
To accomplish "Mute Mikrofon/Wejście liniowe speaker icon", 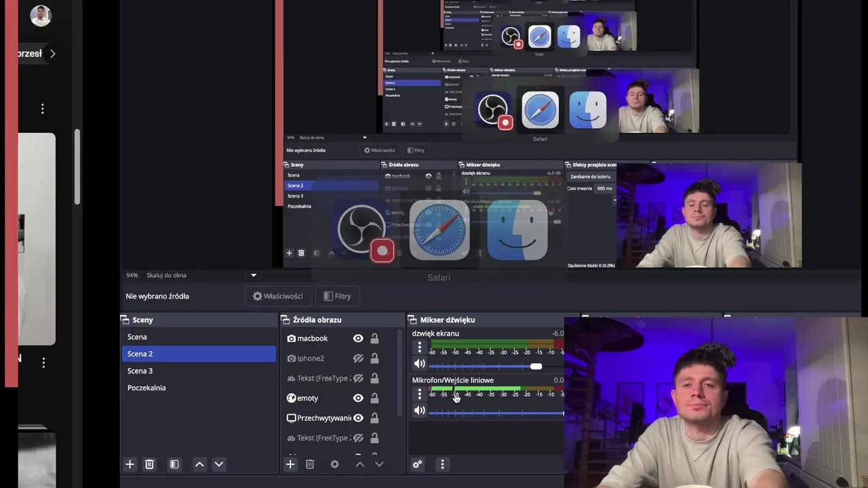I will point(420,411).
